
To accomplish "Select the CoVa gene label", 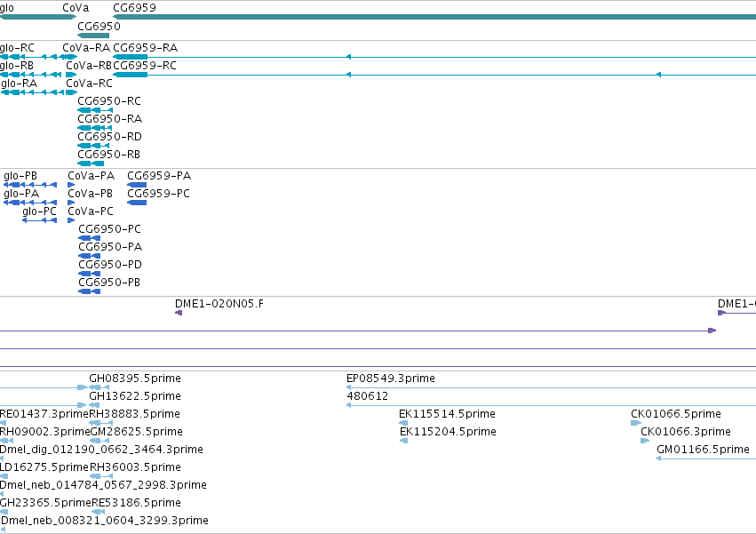I will [x=76, y=8].
